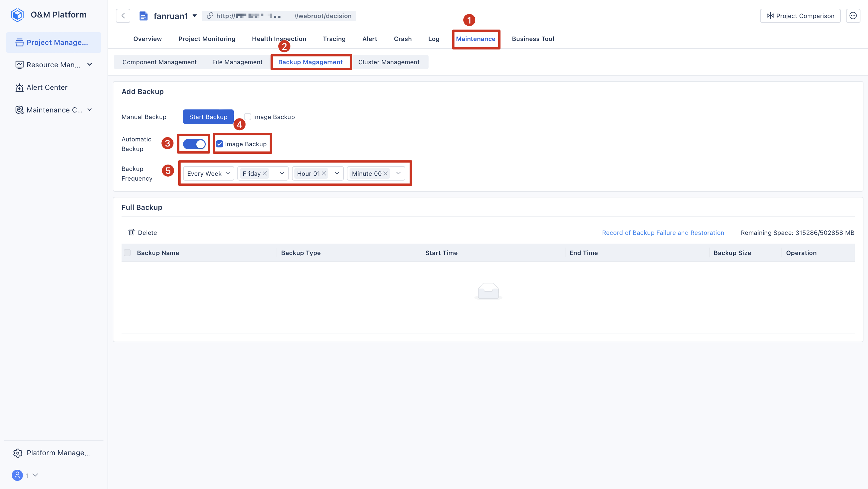868x489 pixels.
Task: Toggle the Automatic Backup switch off
Action: (x=194, y=144)
